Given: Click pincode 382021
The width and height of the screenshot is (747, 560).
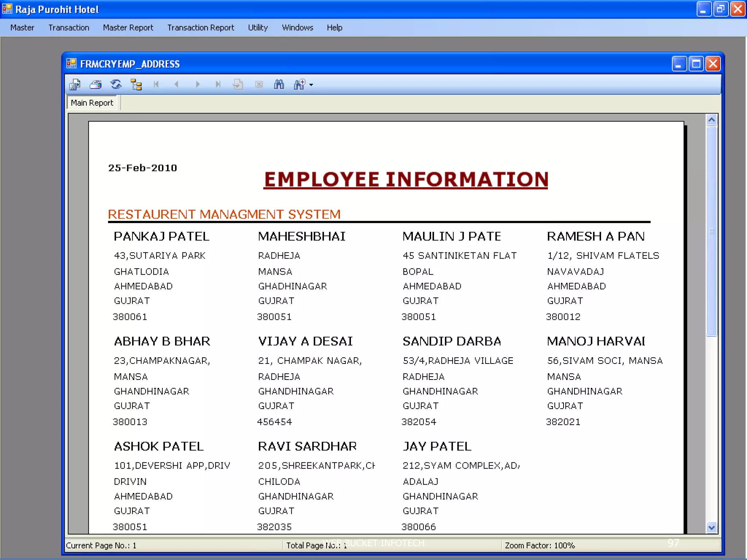Looking at the screenshot, I should point(563,422).
